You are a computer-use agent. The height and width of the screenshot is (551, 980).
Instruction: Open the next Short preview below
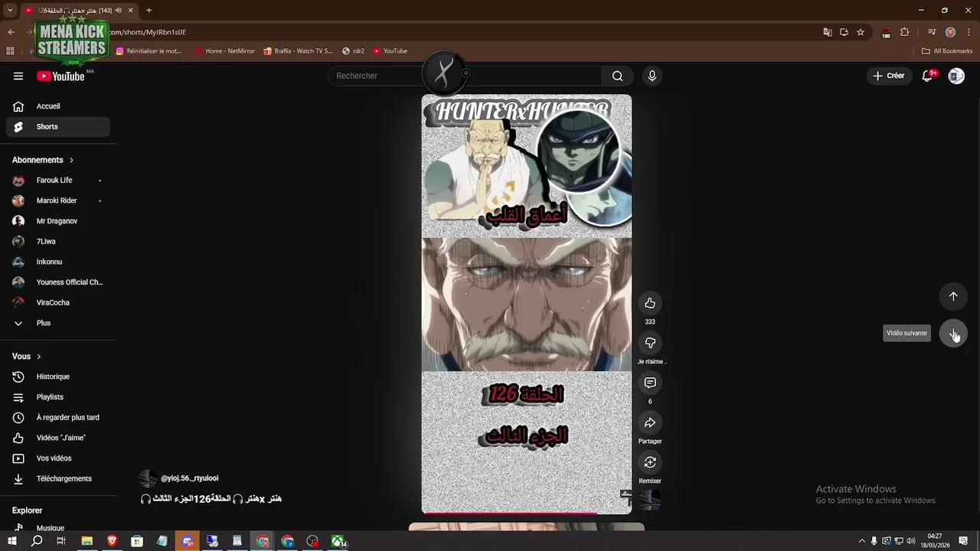[527, 527]
